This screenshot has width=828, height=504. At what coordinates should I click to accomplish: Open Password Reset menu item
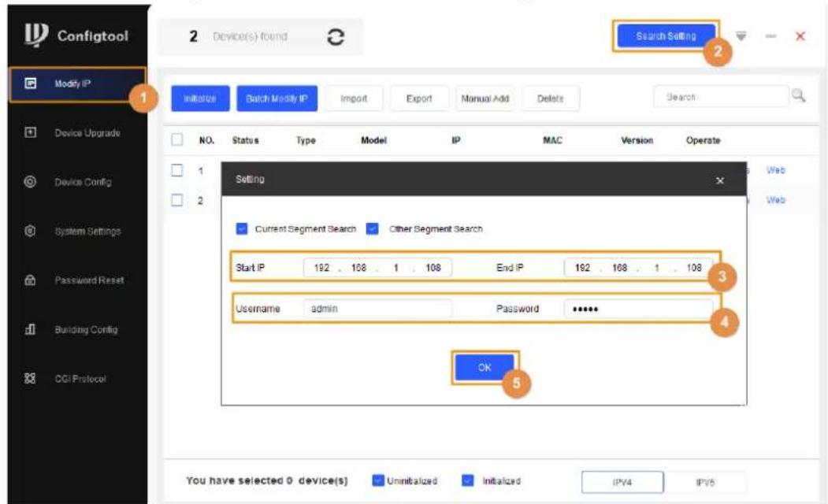click(89, 280)
